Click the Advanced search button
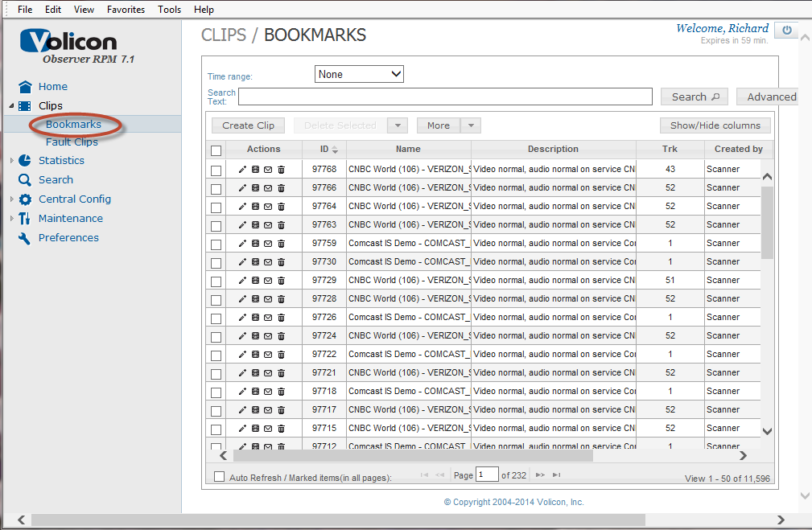 pos(769,97)
